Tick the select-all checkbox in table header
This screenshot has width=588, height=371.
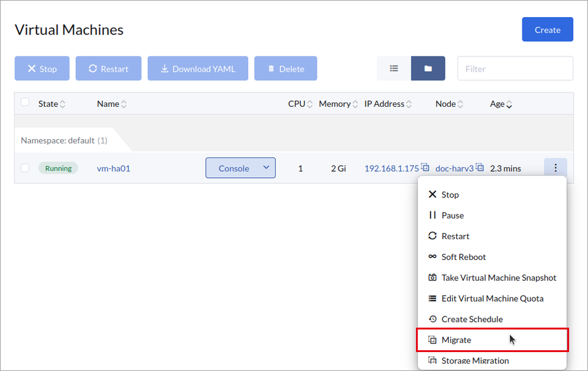[x=25, y=102]
